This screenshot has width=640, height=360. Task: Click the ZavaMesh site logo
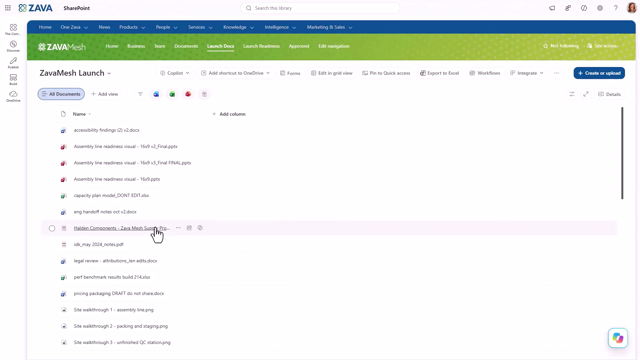point(62,47)
